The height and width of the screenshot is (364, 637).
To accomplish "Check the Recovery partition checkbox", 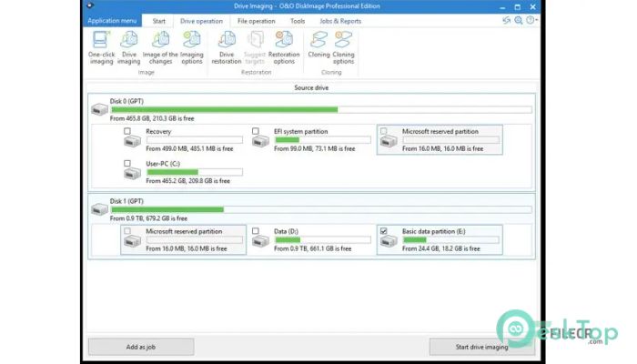I will (127, 131).
